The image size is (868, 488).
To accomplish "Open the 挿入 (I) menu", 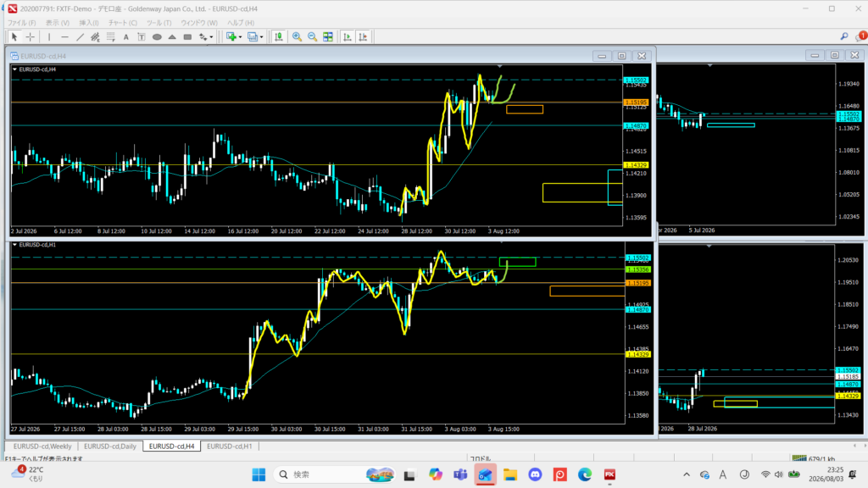I will point(88,23).
